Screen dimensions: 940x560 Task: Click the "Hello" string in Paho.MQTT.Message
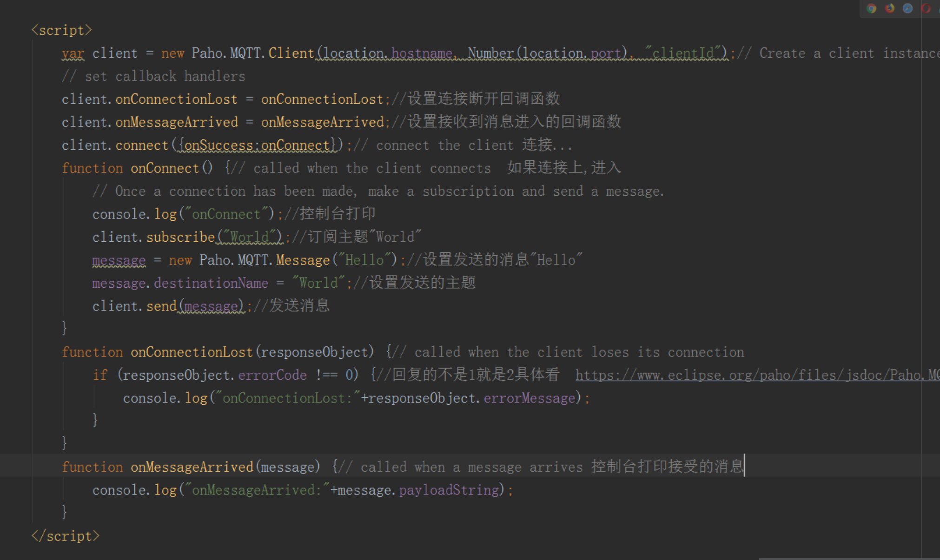[x=364, y=260]
